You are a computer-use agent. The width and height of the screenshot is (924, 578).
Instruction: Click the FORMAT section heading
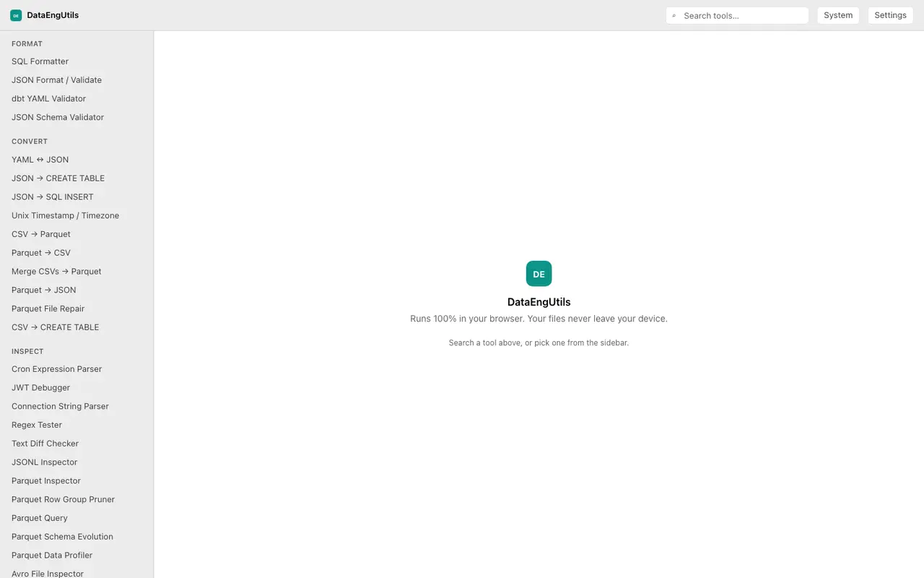(27, 44)
